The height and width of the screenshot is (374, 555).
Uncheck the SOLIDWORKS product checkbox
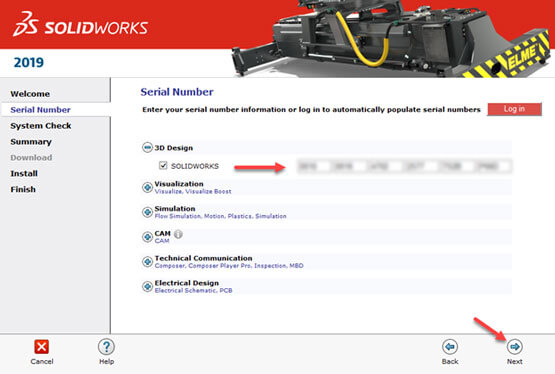pyautogui.click(x=163, y=166)
